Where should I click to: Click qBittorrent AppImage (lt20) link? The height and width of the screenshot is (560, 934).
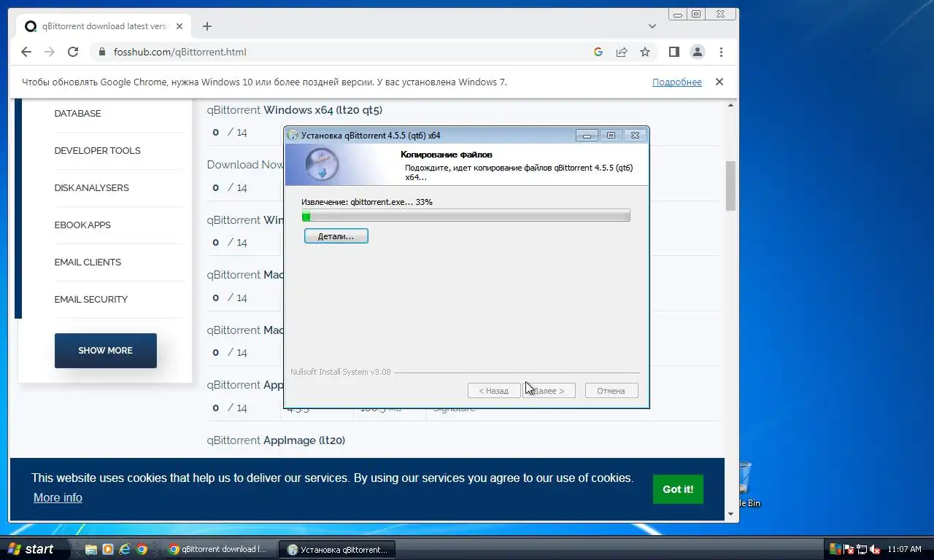click(x=276, y=440)
